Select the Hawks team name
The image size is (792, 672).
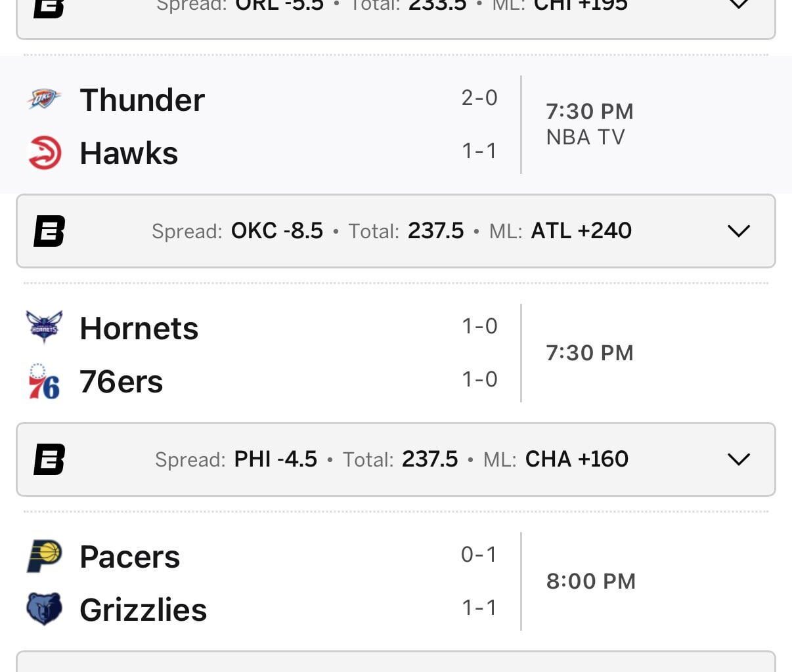click(x=129, y=152)
